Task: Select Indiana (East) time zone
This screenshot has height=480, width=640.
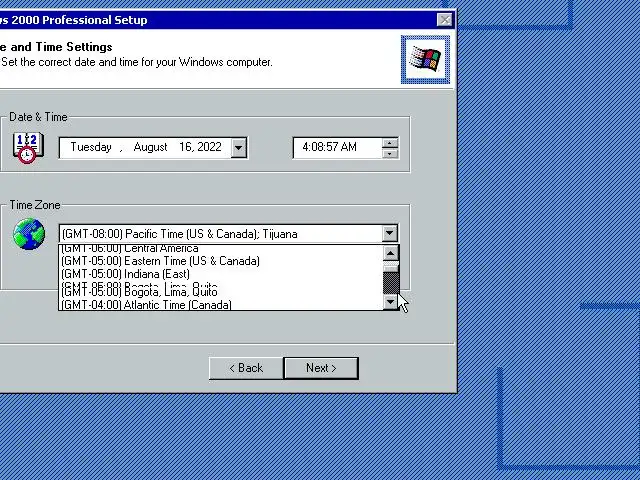Action: click(221, 274)
